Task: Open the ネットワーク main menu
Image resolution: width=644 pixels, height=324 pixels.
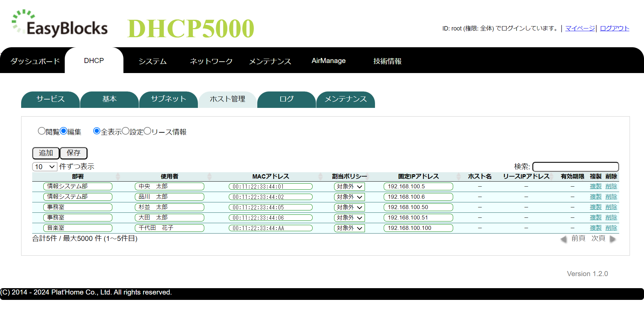Action: click(211, 61)
